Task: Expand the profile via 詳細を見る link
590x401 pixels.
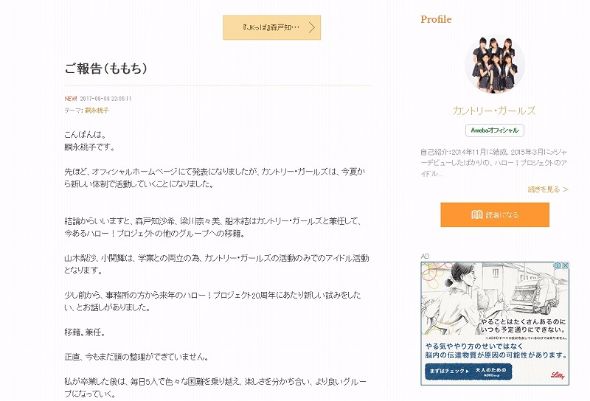Action: click(547, 189)
